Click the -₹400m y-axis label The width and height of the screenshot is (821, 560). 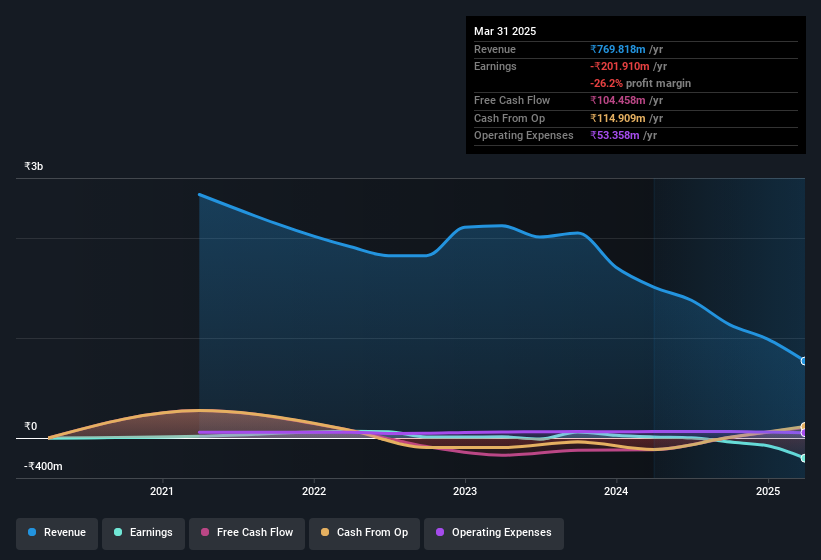pyautogui.click(x=43, y=466)
